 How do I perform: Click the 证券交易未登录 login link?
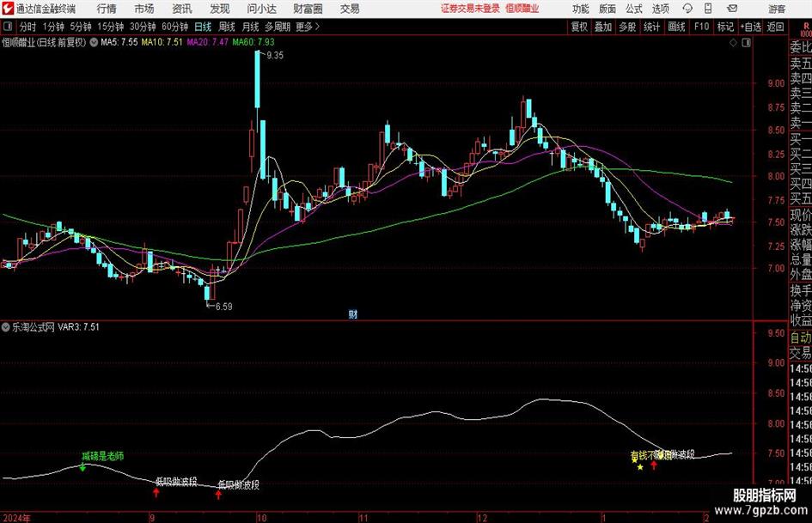coord(471,9)
